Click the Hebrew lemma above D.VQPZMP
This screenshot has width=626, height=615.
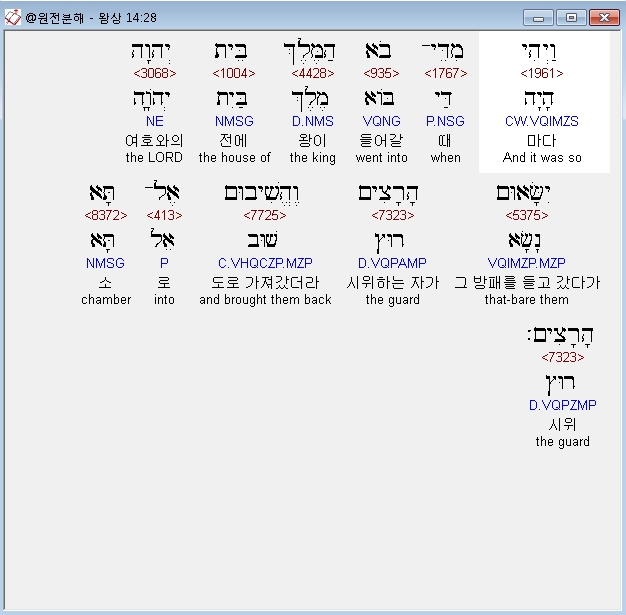[561, 384]
